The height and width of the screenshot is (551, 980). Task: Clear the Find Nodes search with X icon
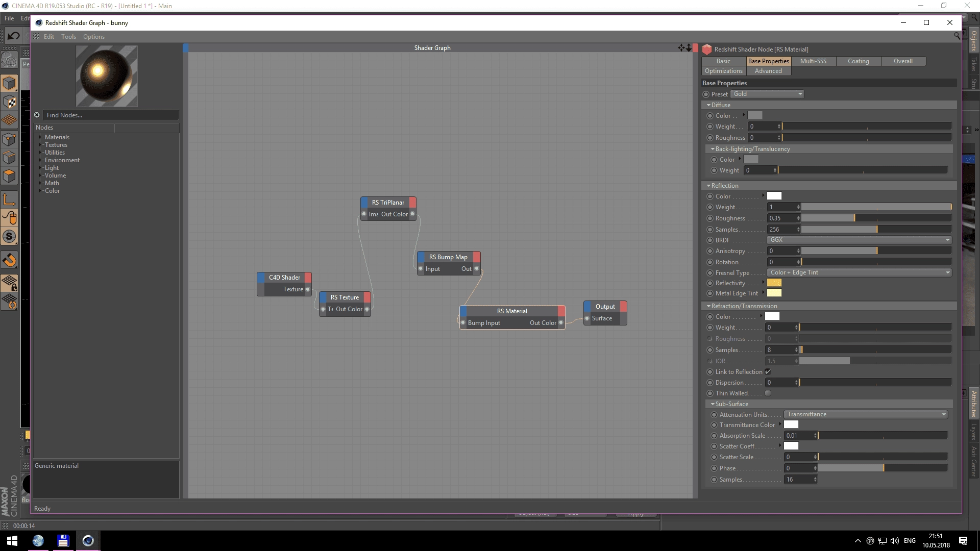(37, 115)
